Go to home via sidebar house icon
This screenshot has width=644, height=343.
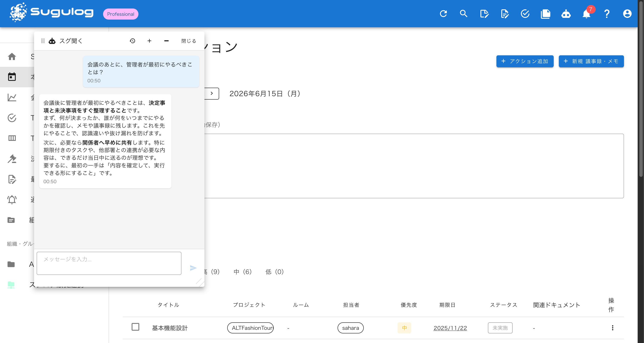pos(12,56)
